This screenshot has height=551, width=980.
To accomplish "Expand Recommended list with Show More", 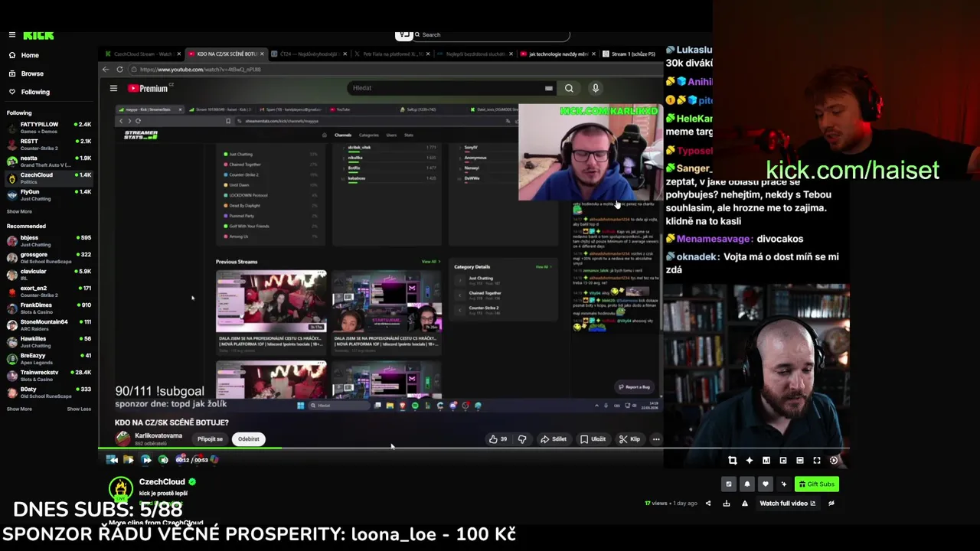I will point(19,409).
